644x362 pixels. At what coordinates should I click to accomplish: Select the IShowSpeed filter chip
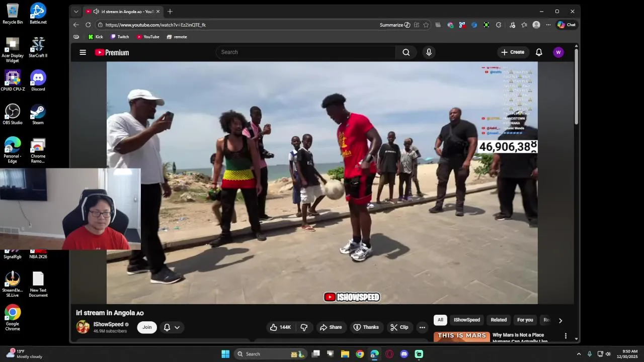click(x=467, y=320)
